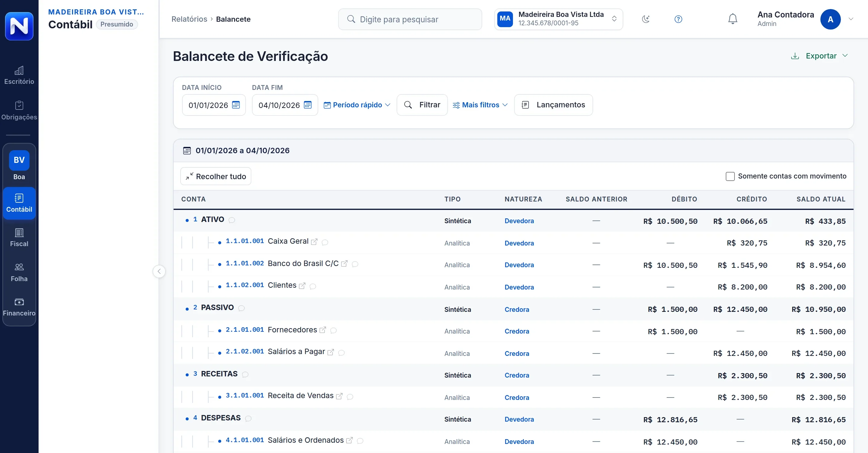
Task: Open Obrigações in the sidebar
Action: click(19, 111)
